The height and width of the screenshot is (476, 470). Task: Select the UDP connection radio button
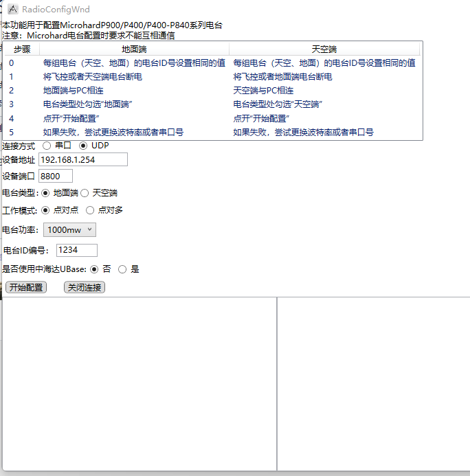coord(83,146)
